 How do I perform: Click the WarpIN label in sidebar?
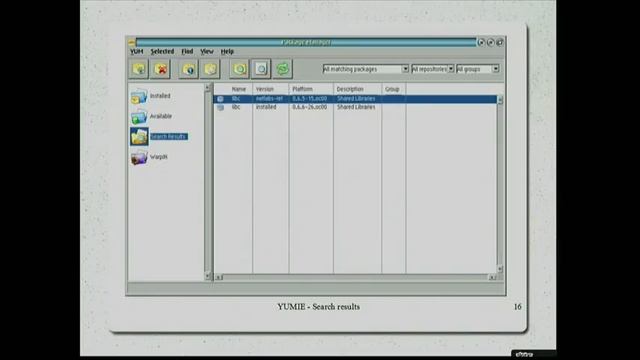(159, 157)
